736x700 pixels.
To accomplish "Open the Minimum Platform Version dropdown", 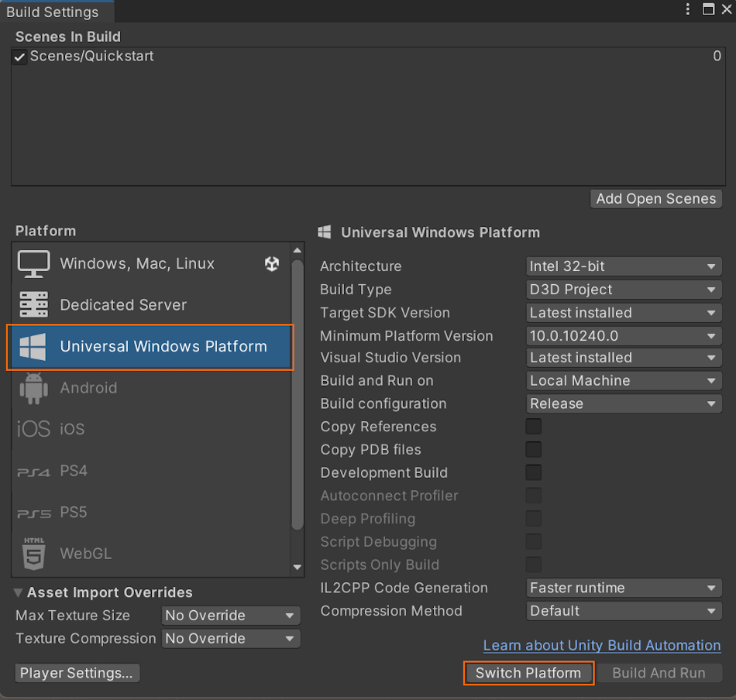I will click(x=624, y=336).
